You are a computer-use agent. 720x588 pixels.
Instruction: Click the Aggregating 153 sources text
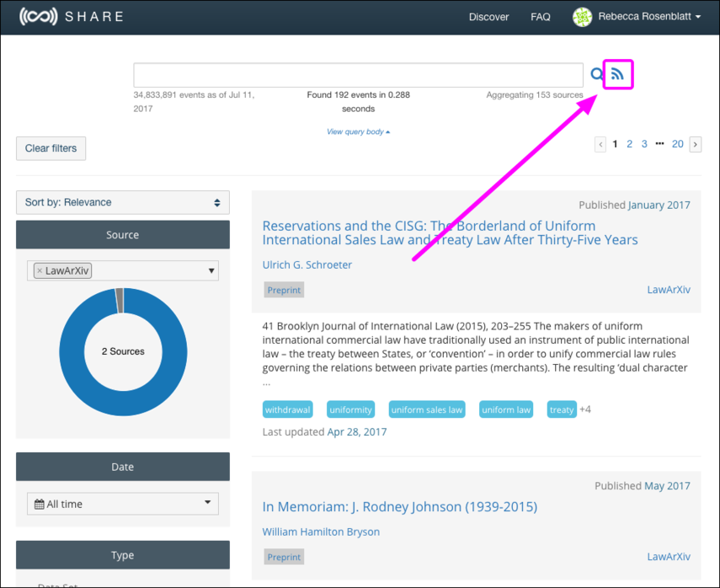point(535,95)
